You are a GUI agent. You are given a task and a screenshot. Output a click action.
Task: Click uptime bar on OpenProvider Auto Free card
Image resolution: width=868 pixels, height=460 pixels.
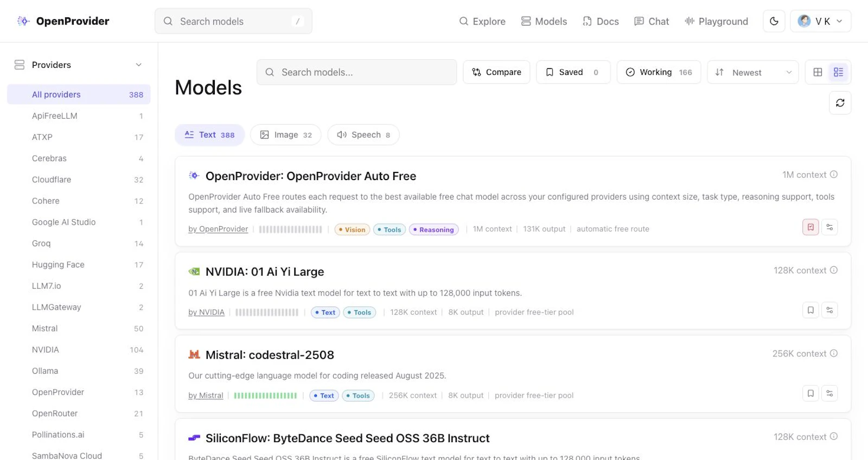click(x=290, y=230)
